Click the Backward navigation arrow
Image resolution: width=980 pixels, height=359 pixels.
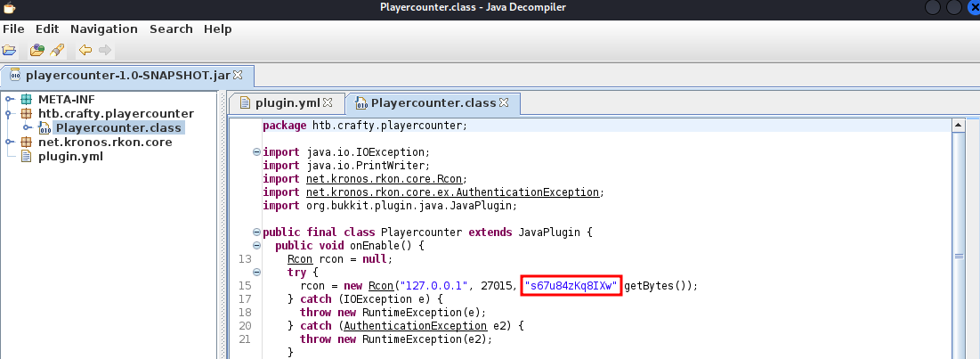coord(85,50)
